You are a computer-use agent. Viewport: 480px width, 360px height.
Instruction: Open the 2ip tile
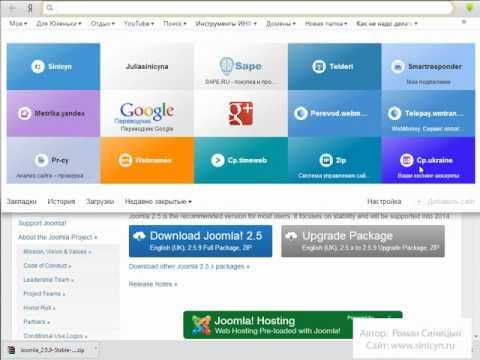click(334, 160)
